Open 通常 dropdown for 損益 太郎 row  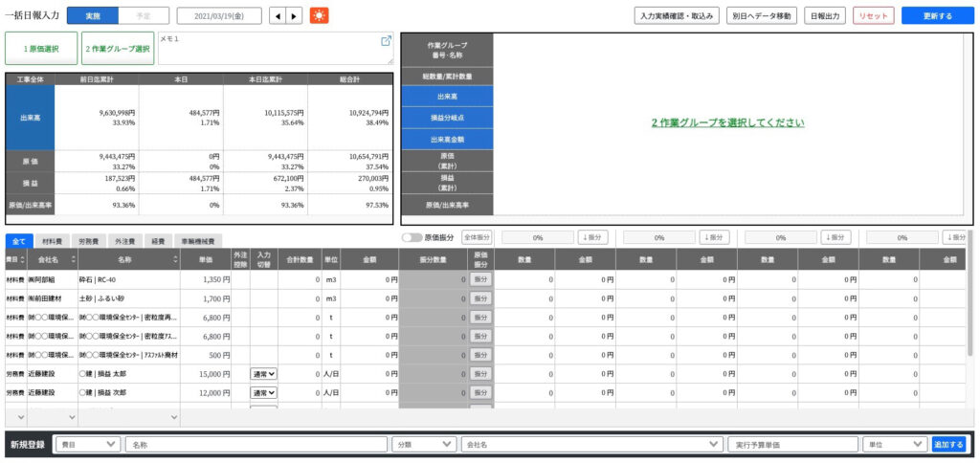pyautogui.click(x=264, y=374)
